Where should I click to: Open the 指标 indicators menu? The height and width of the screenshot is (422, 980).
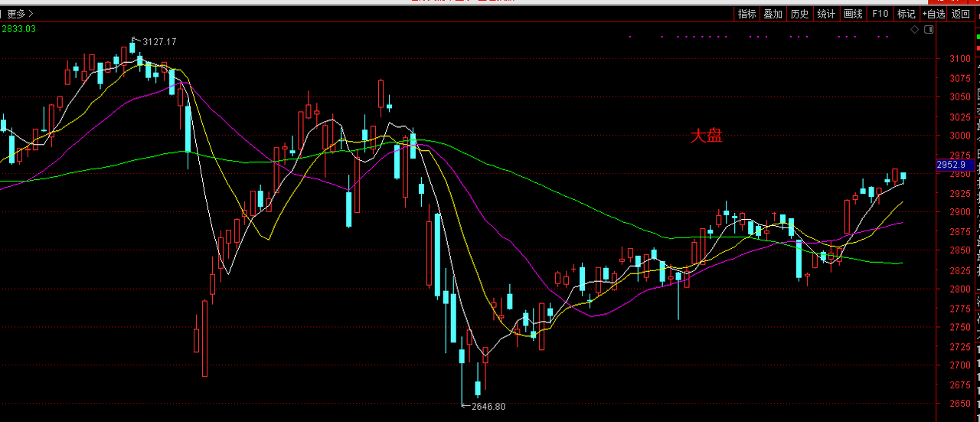click(746, 14)
